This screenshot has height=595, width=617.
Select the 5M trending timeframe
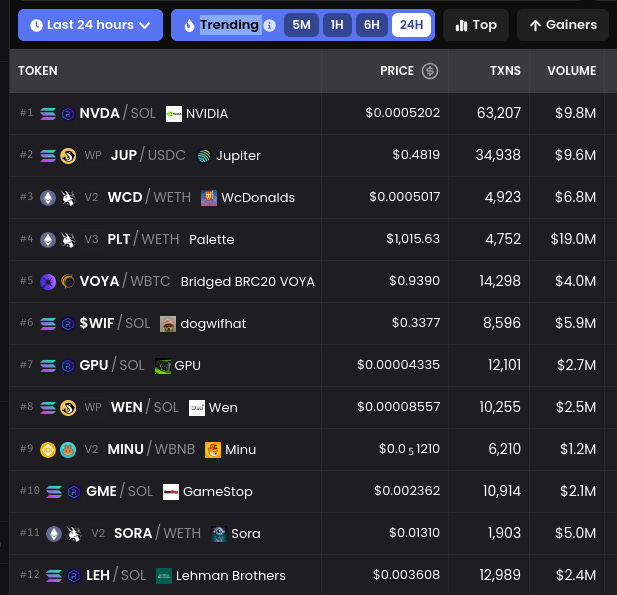[301, 25]
